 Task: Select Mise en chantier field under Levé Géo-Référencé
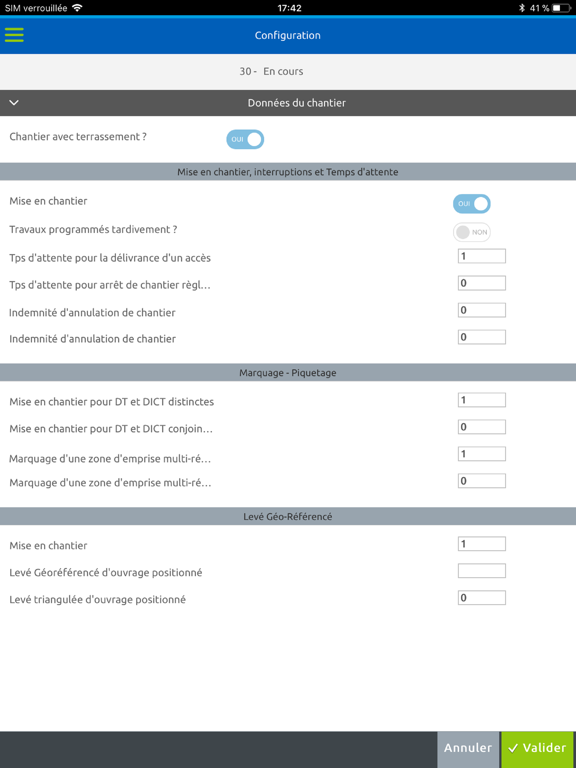(481, 544)
